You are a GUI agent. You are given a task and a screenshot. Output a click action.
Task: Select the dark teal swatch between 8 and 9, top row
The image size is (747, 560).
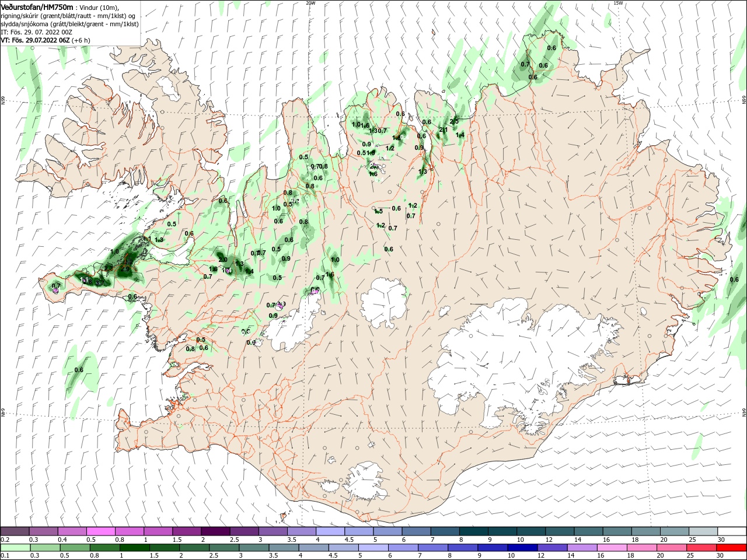click(474, 531)
